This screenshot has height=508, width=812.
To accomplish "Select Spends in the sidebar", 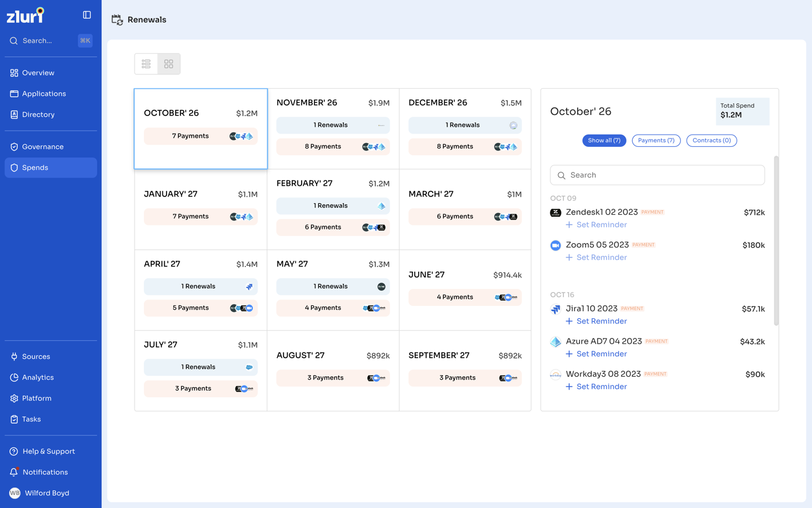I will (x=51, y=168).
